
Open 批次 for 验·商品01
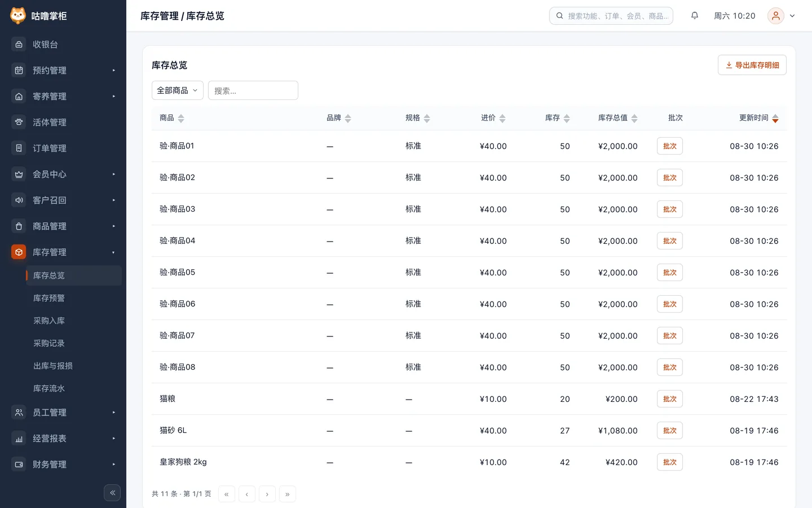coord(670,146)
